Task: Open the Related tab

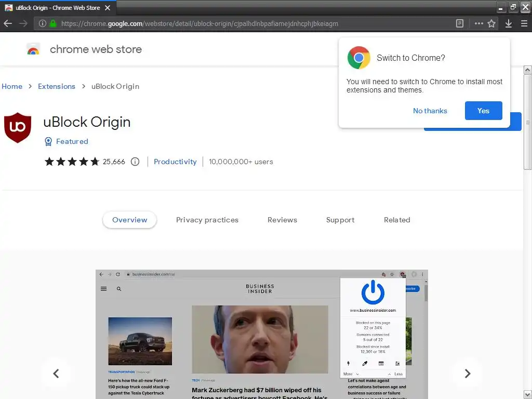Action: 397,220
